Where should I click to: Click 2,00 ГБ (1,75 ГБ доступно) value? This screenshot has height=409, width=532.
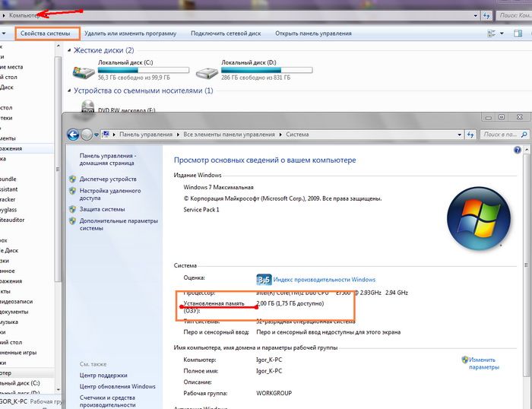click(290, 303)
